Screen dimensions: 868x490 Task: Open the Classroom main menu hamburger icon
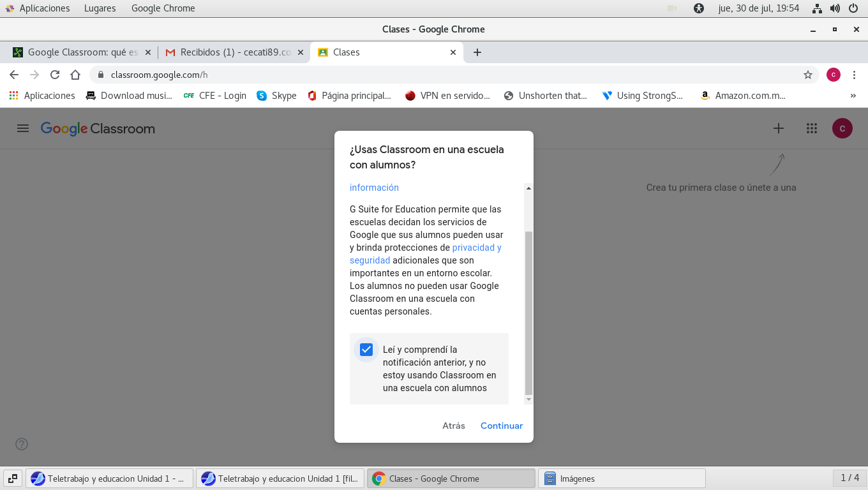click(x=23, y=128)
